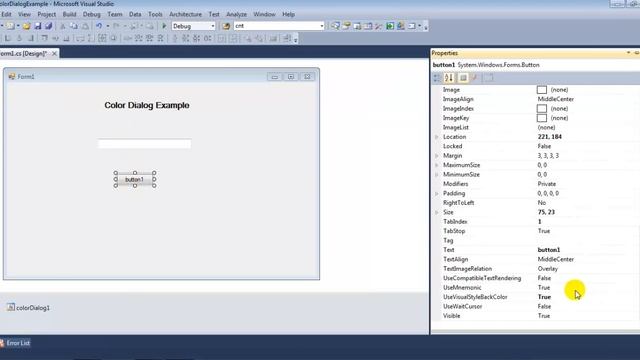Select the 'Color Dialog Example' label
Viewport: 640px width, 360px height.
point(147,105)
